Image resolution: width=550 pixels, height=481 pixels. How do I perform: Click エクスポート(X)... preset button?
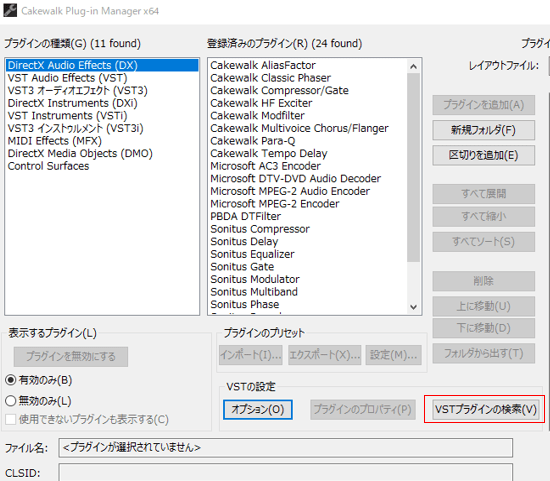(x=325, y=355)
